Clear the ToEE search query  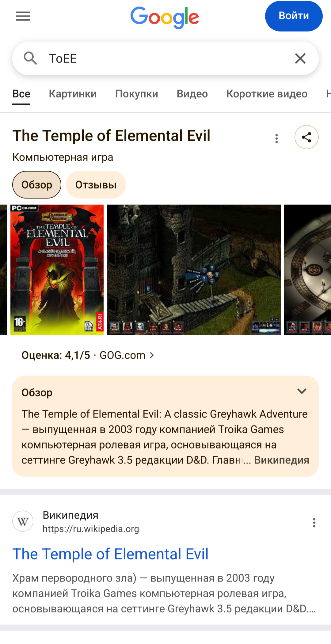[300, 58]
